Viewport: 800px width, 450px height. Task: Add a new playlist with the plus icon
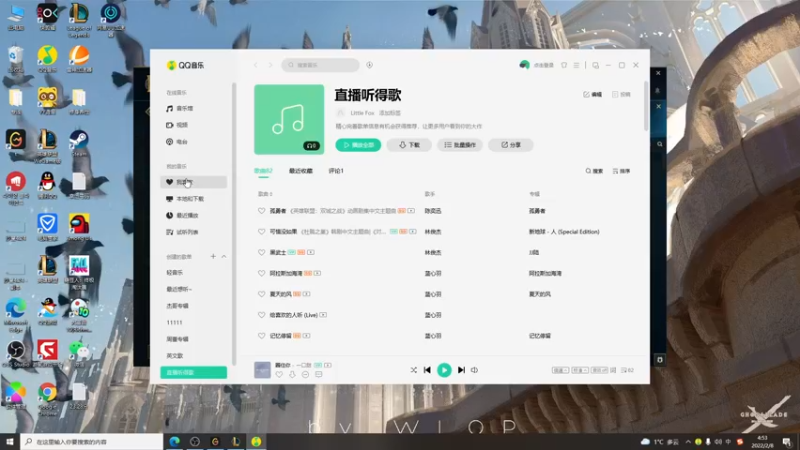(x=213, y=257)
